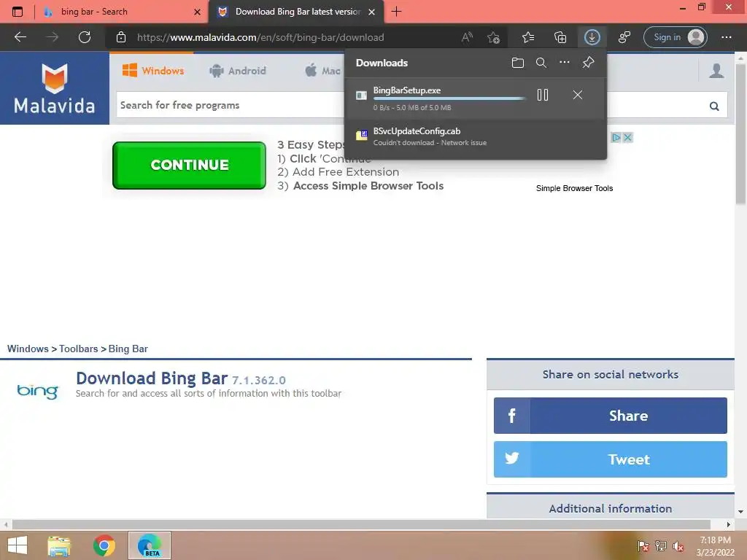
Task: Click the Edge Beta taskbar icon
Action: [x=149, y=545]
